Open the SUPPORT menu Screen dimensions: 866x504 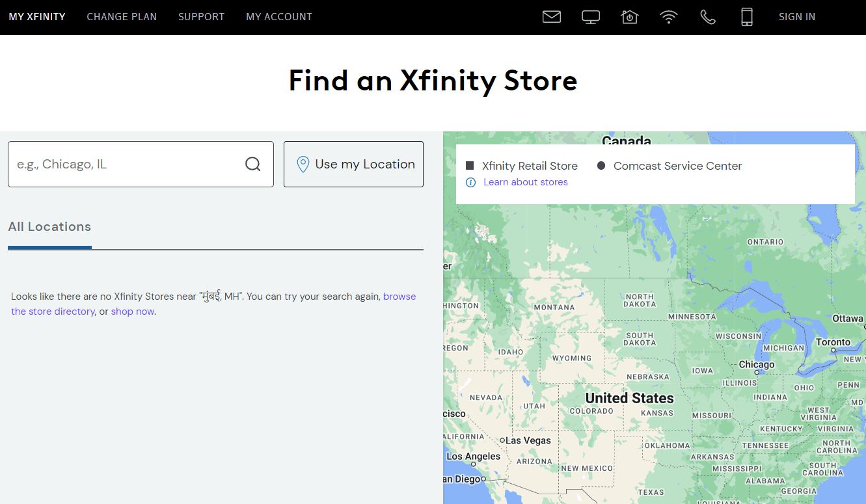click(201, 17)
